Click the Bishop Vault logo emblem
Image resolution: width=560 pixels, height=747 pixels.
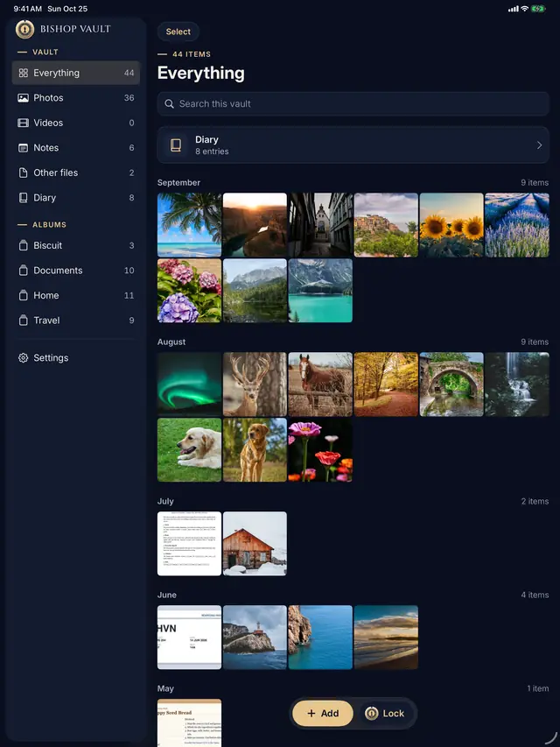pos(24,29)
